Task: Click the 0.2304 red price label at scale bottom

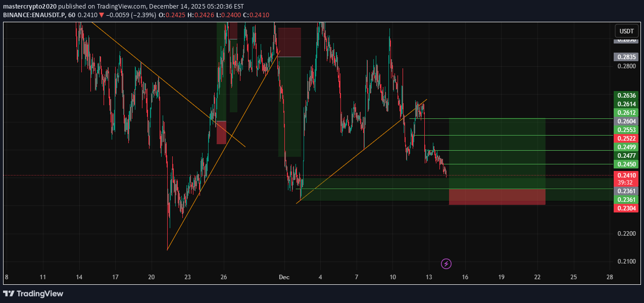Action: click(x=626, y=207)
